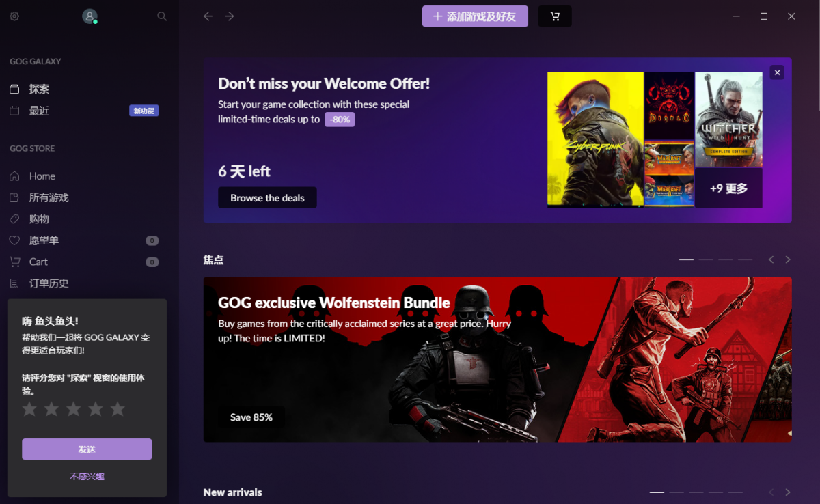Viewport: 820px width, 504px height.
Task: Click the back navigation arrow
Action: click(x=208, y=16)
